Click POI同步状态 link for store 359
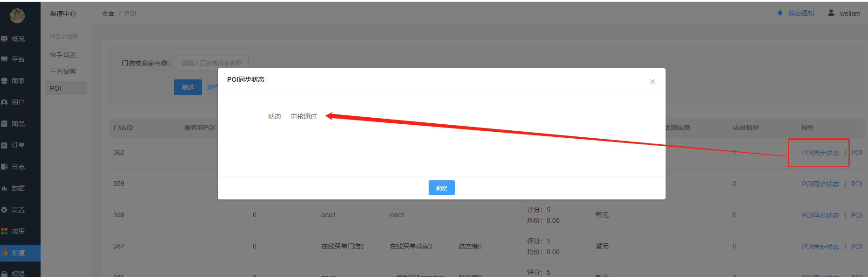868x277 pixels. tap(820, 184)
